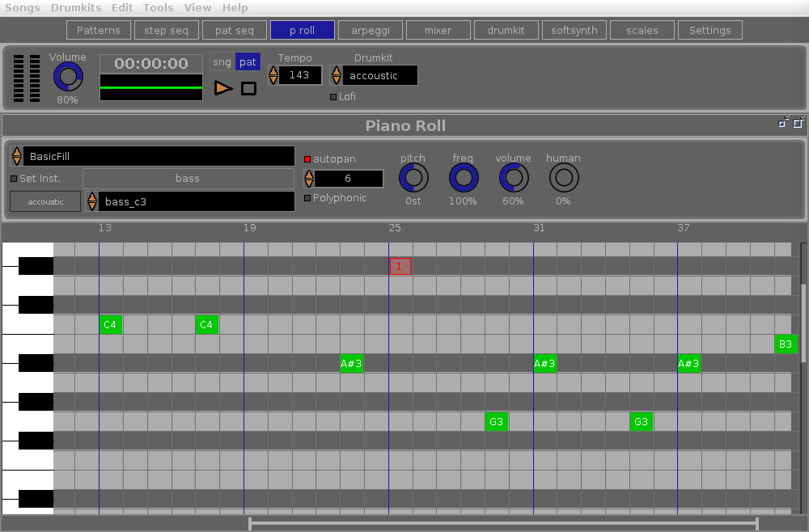
Task: Open the Drumkits menu
Action: (x=76, y=8)
